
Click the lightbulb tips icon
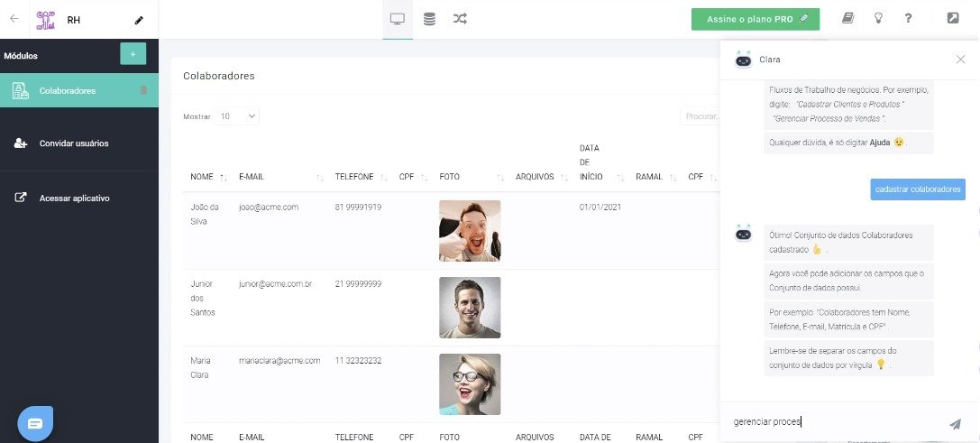point(878,19)
